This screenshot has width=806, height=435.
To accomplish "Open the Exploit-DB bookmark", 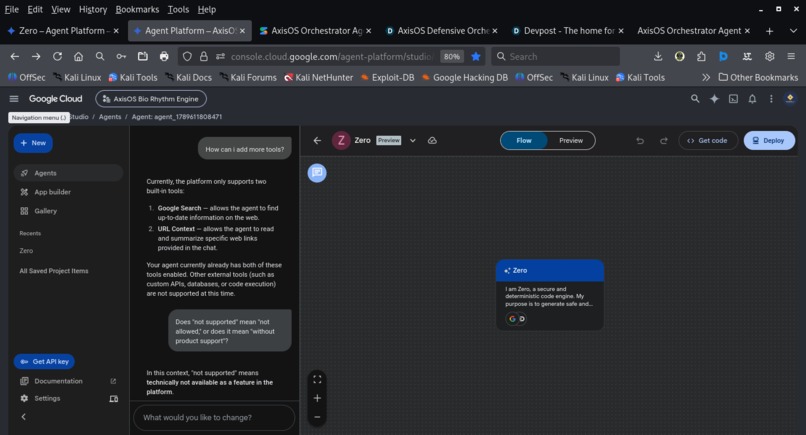I will tap(388, 77).
